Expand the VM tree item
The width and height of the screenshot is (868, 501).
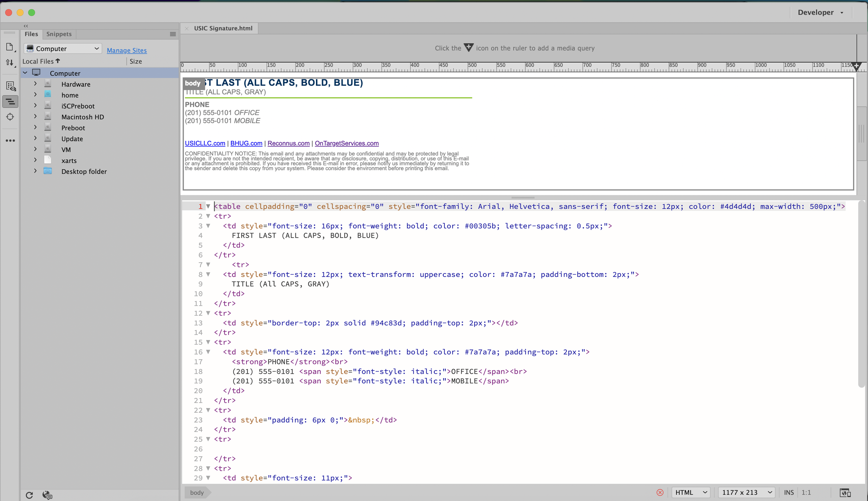click(x=35, y=149)
